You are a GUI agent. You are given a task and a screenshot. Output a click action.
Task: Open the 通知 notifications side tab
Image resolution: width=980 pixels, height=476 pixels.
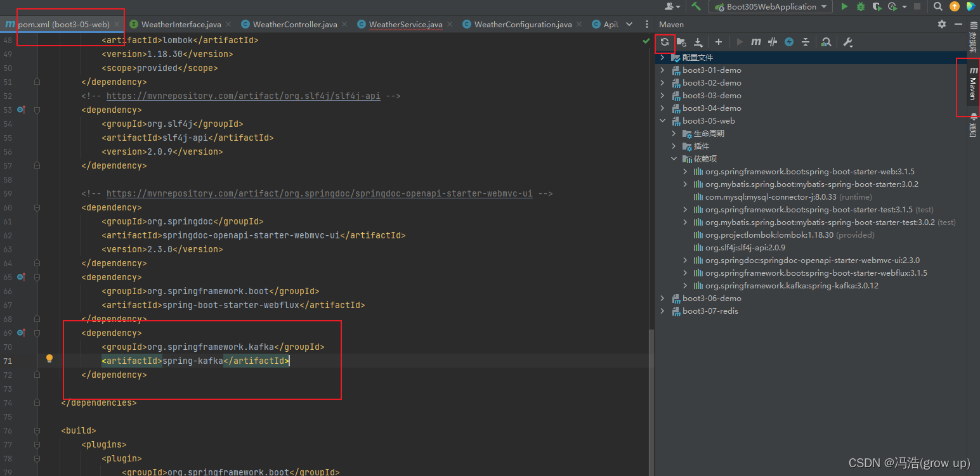click(x=973, y=125)
